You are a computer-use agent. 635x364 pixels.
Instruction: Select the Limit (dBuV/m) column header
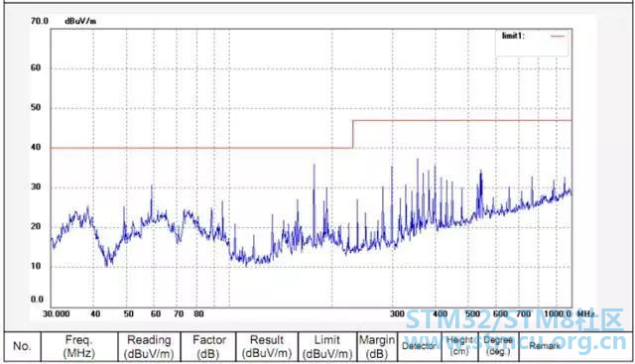327,347
